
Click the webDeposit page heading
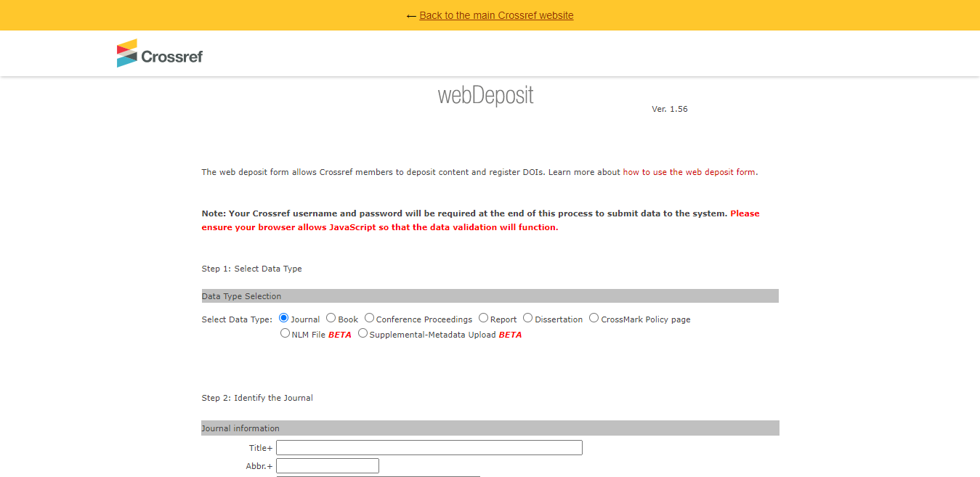pos(486,94)
